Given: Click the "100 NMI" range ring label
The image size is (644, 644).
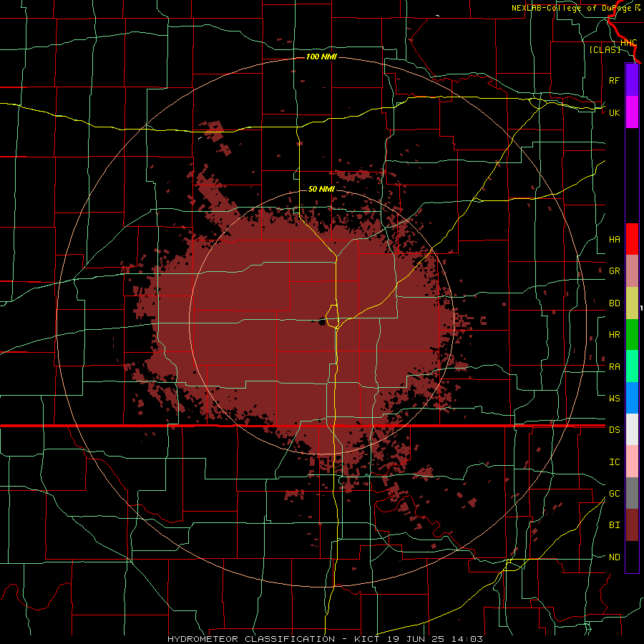Looking at the screenshot, I should point(321,57).
